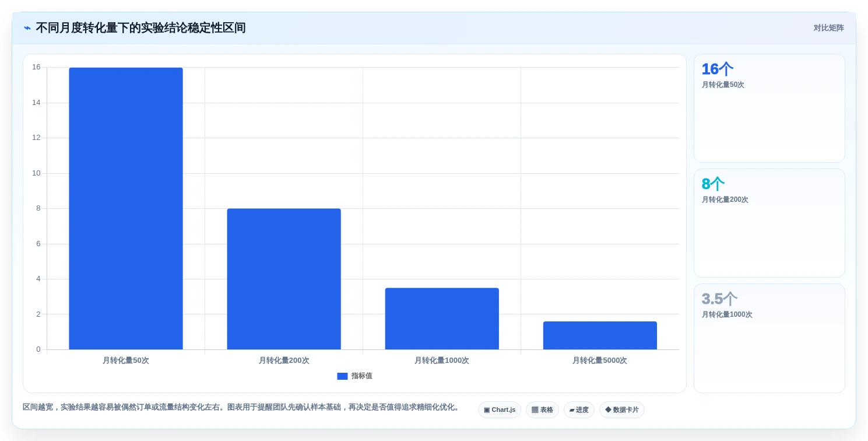Image resolution: width=868 pixels, height=441 pixels.
Task: Click the bar for 月转化量1000次
Action: click(442, 319)
